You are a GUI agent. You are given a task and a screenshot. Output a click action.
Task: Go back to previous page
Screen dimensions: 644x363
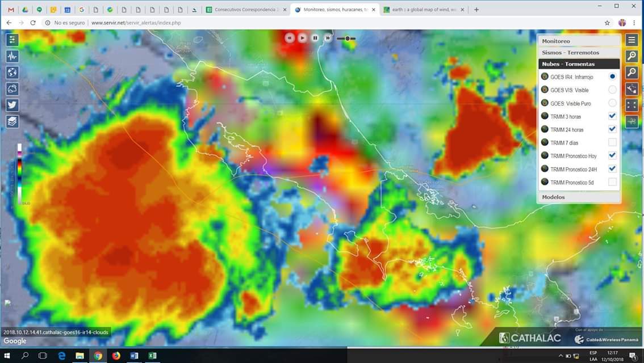point(9,23)
